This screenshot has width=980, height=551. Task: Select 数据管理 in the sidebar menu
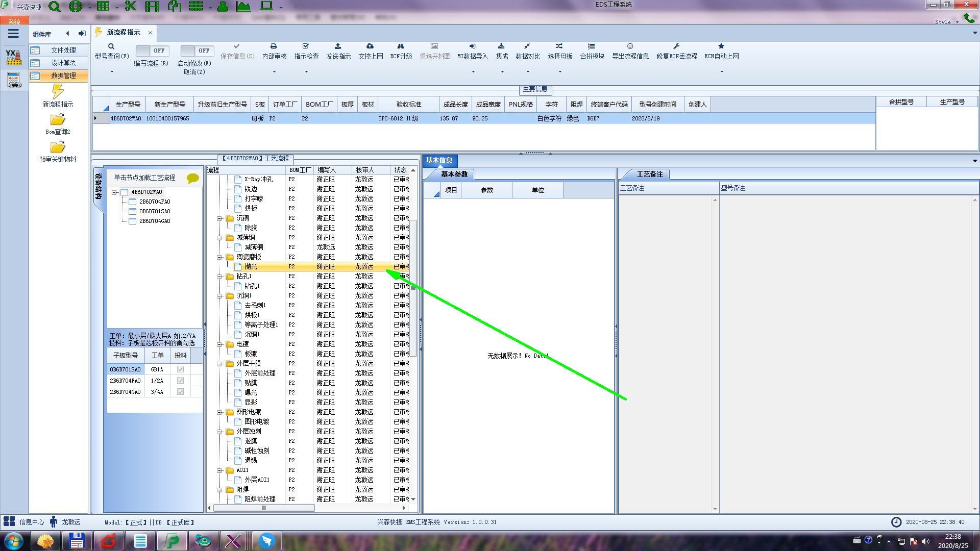coord(63,76)
